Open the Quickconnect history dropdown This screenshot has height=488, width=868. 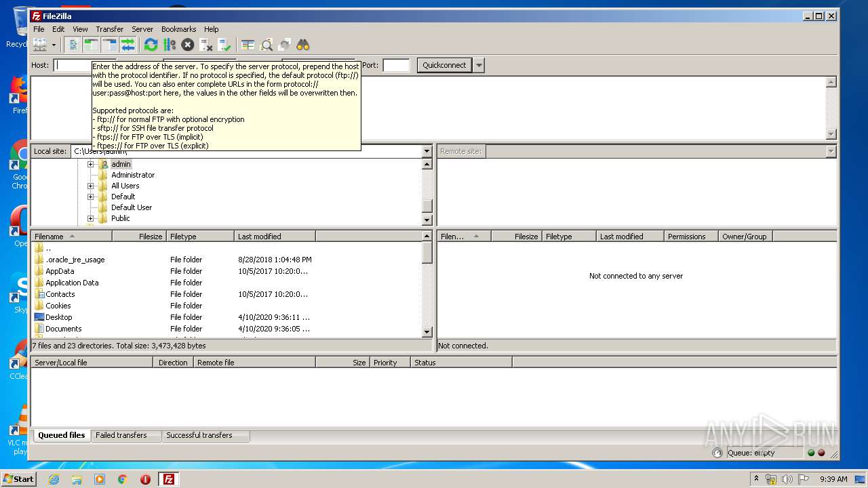479,65
